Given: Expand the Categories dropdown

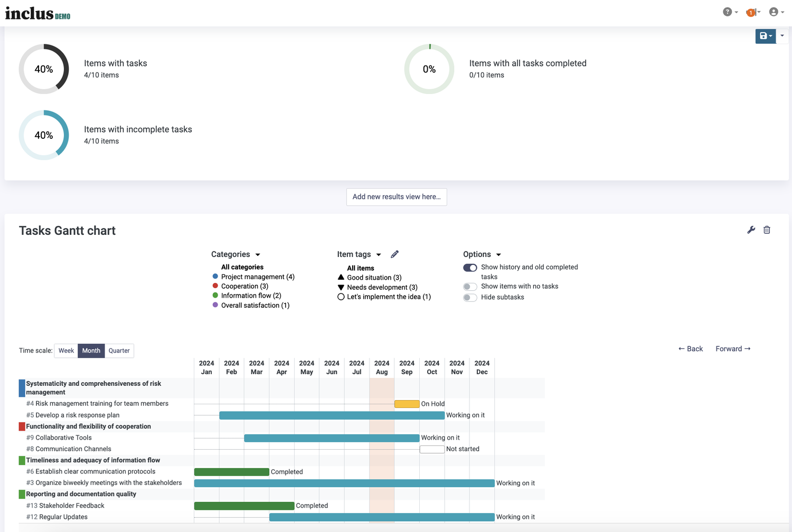Looking at the screenshot, I should pos(235,254).
